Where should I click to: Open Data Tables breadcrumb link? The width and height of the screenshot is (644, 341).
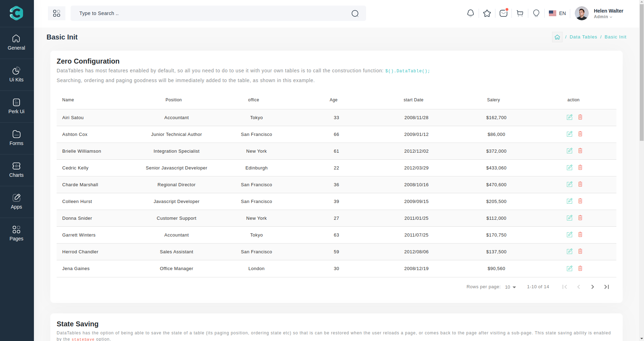584,37
